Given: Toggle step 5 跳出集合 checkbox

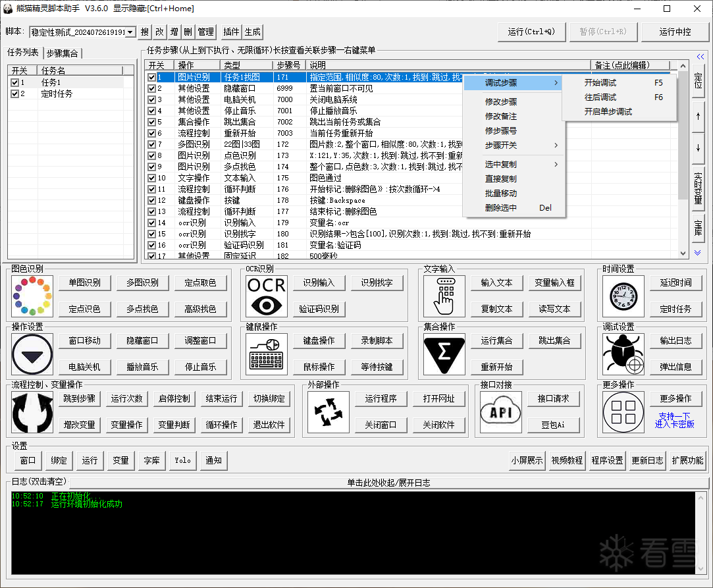Looking at the screenshot, I should pos(152,122).
